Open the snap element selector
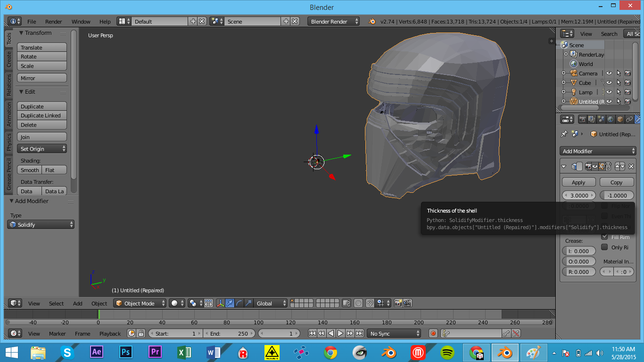Viewport: 644px width, 362px height. point(383,303)
